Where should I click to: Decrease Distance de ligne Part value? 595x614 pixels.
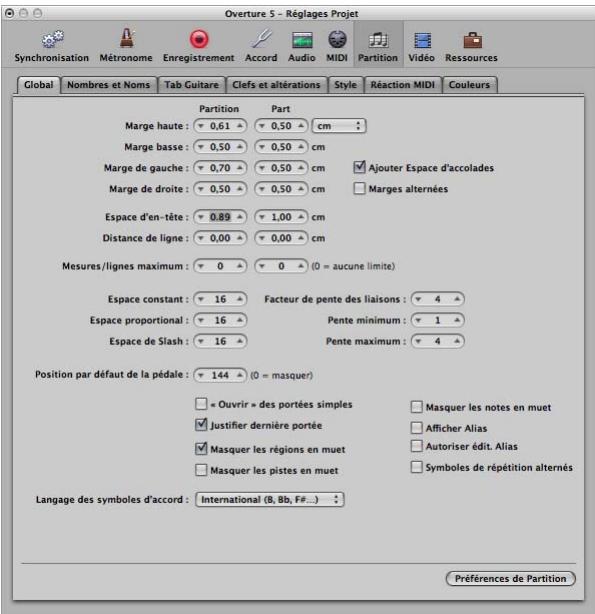coord(262,238)
